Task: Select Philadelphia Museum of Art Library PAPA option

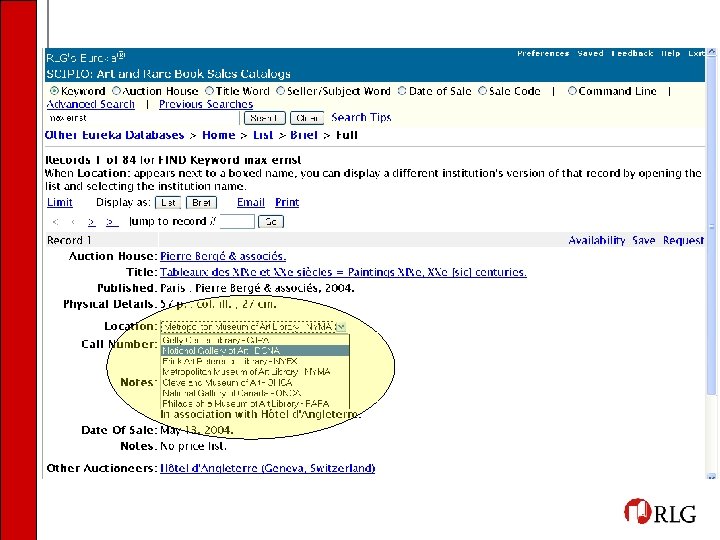Action: pos(255,404)
